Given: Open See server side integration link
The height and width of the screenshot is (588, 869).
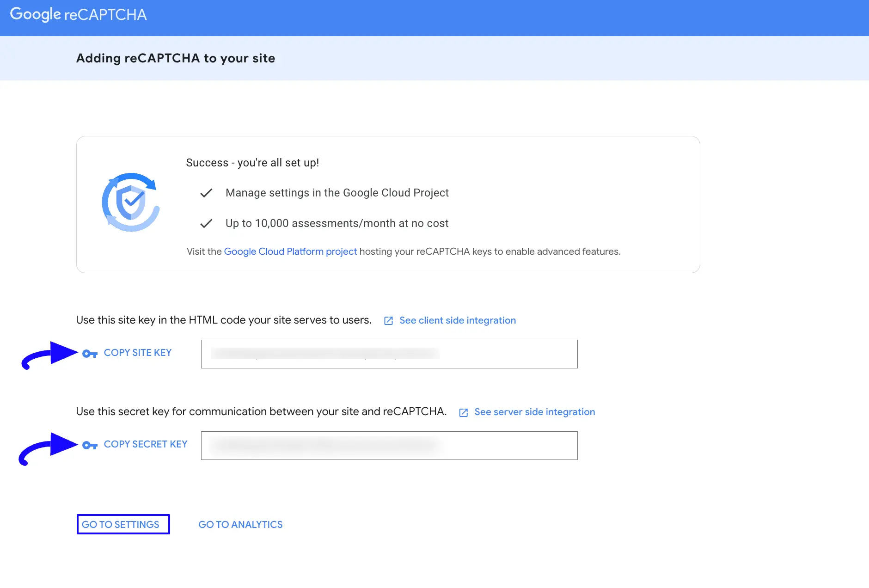Looking at the screenshot, I should pos(535,412).
